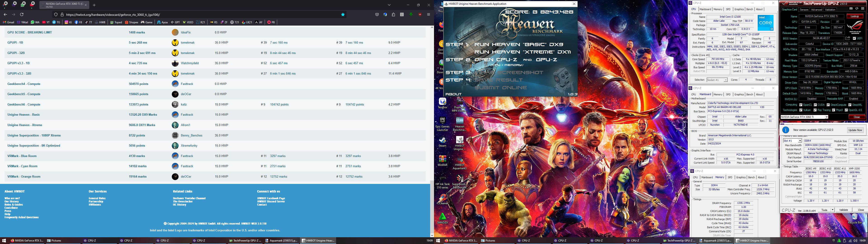868x244 pixels.
Task: Click Update Now in GPU-Z notification
Action: (855, 130)
